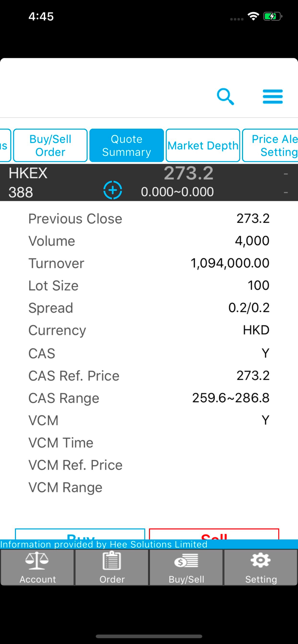This screenshot has width=298, height=644.
Task: Select the Previous Close row
Action: point(149,219)
